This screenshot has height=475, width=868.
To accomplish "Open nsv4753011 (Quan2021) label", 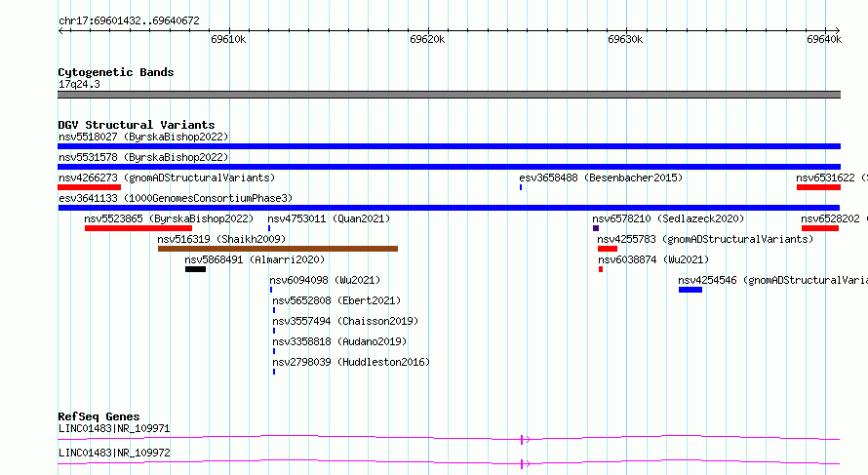I will point(329,218).
